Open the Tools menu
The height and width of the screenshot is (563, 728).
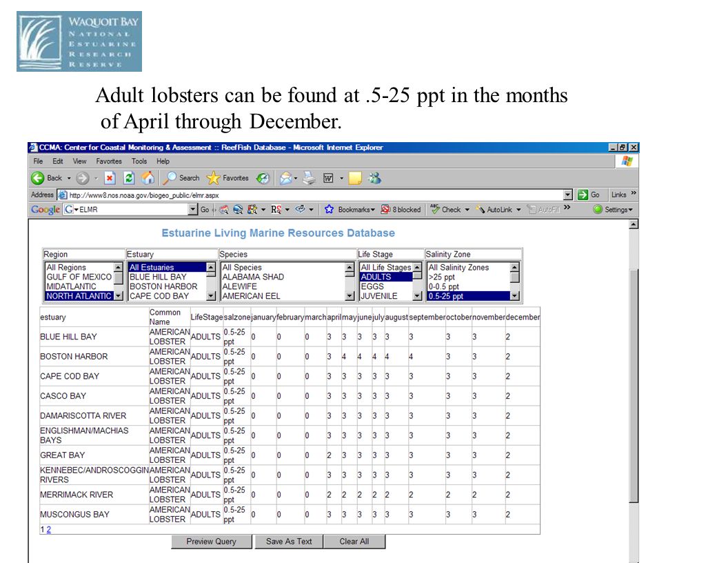139,161
